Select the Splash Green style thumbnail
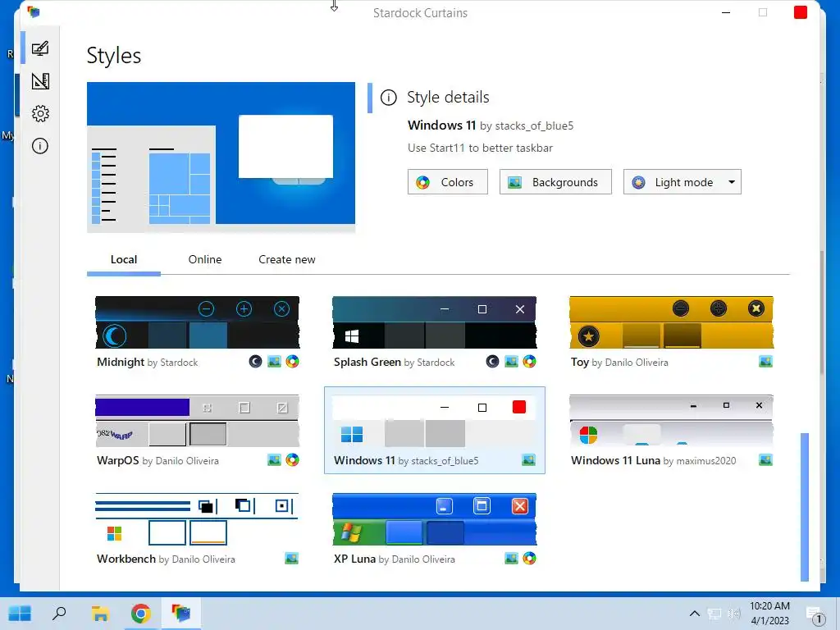 click(434, 322)
